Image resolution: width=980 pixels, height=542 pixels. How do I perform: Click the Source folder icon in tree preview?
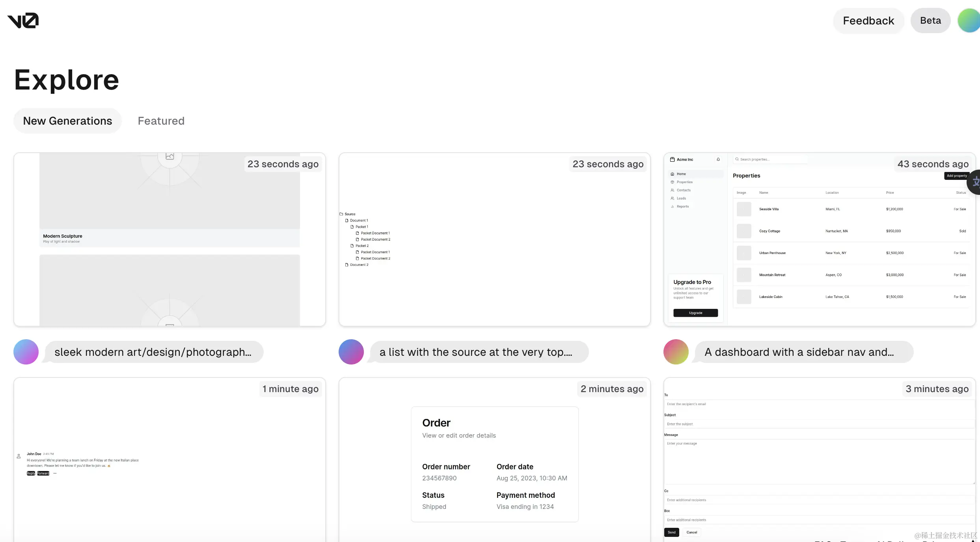[341, 214]
